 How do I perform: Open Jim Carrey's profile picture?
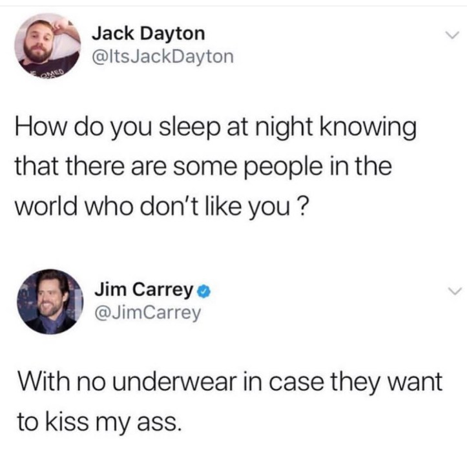(50, 302)
